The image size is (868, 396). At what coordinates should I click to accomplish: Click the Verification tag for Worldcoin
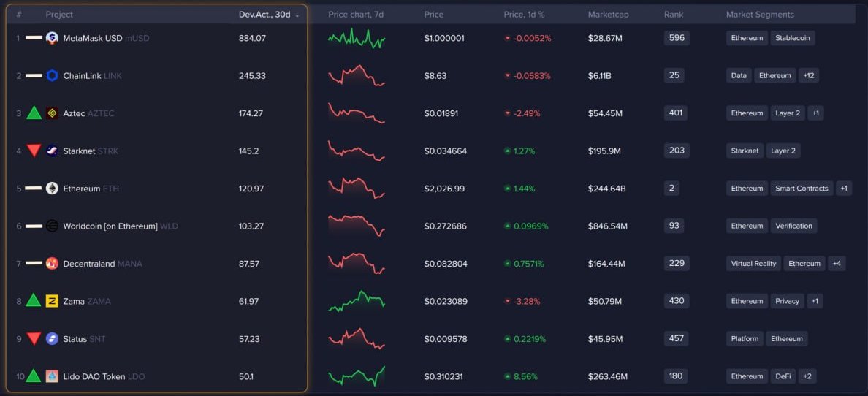[x=793, y=226]
